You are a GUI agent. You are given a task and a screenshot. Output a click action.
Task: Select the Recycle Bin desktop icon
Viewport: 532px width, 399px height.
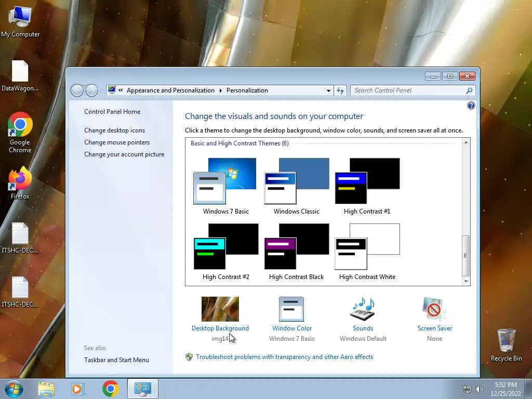click(506, 345)
